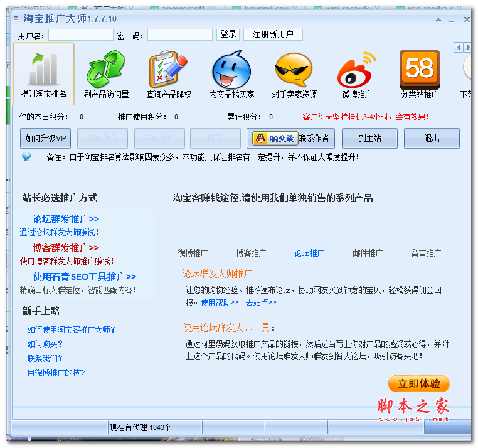Click the 站长必选推广方式 heading
This screenshot has height=448, width=478.
pyautogui.click(x=60, y=198)
